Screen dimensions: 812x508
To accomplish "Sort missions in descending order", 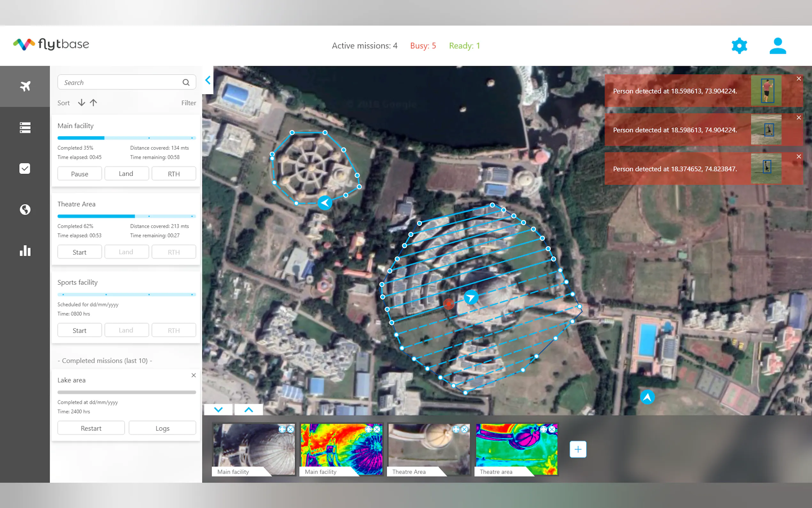I will (81, 103).
